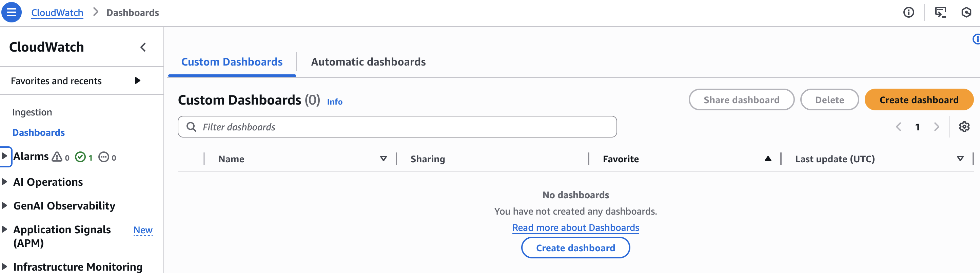Collapse the CloudWatch sidebar panel
The height and width of the screenshot is (273, 980).
pyautogui.click(x=143, y=47)
